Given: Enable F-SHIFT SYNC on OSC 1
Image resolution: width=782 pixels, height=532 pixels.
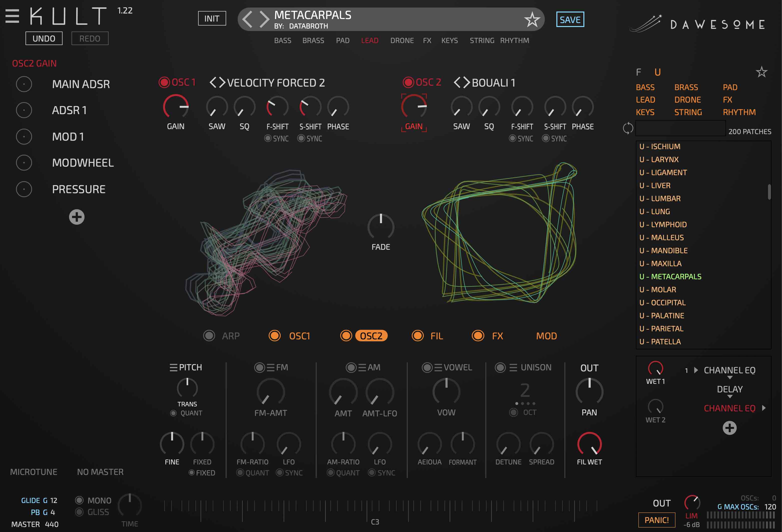Looking at the screenshot, I should [268, 138].
